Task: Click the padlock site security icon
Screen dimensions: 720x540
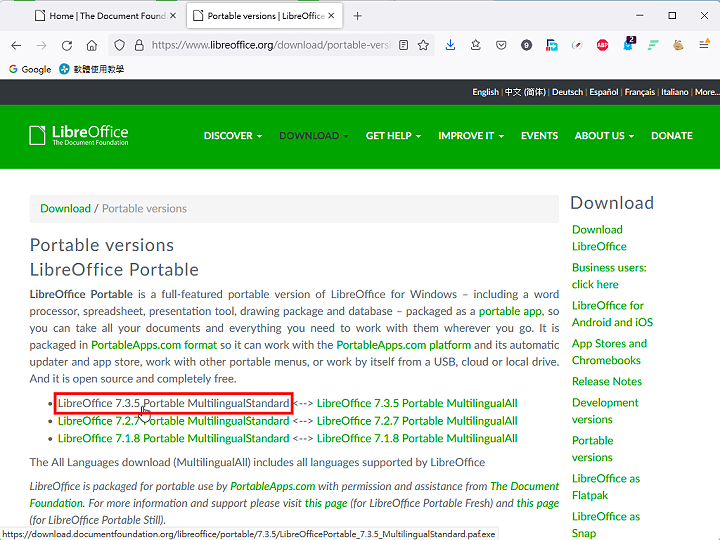Action: coord(139,45)
